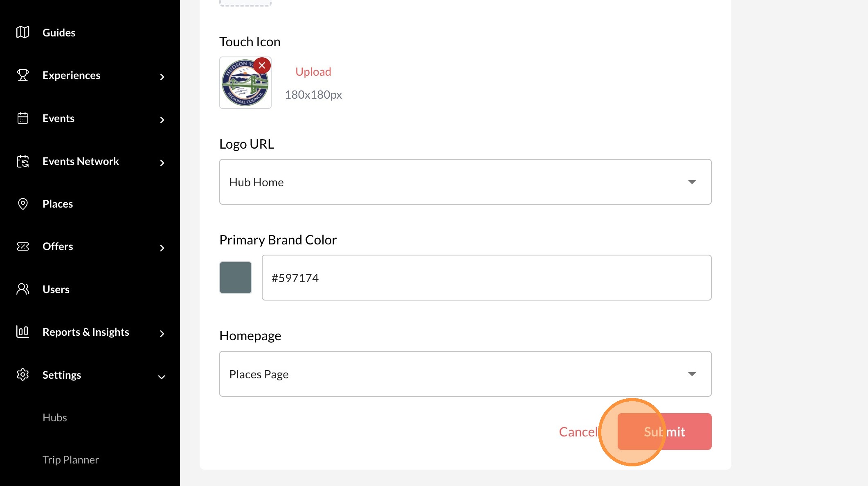Cancel the form changes
This screenshot has width=868, height=486.
(578, 432)
